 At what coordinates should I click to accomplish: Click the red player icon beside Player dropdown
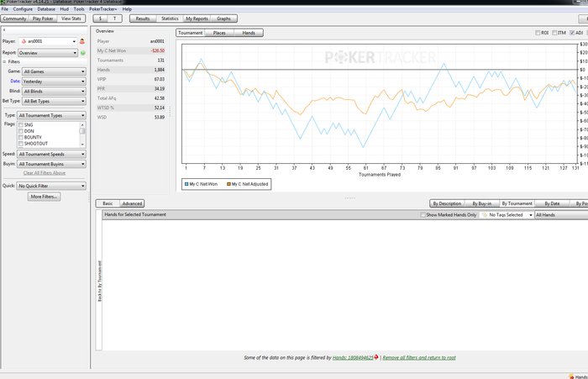(82, 42)
